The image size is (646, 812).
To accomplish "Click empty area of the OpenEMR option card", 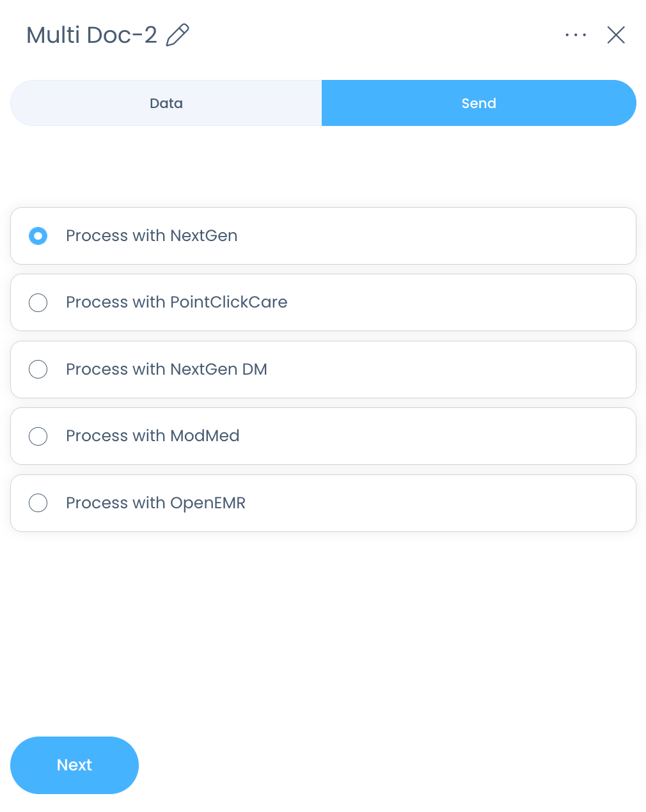I will [448, 503].
